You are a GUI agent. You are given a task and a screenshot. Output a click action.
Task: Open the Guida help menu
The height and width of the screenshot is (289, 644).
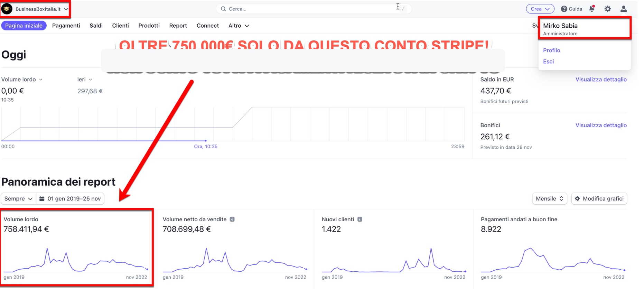(x=571, y=9)
